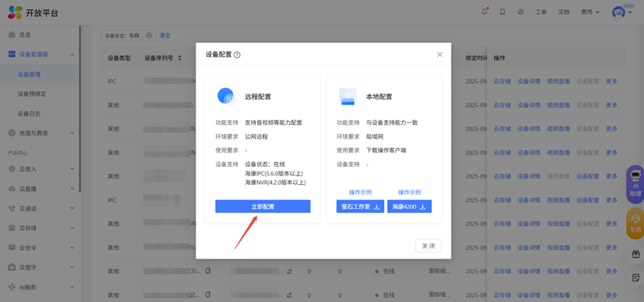Click the EZVIZ 开放平台 logo
This screenshot has height=302, width=644.
[x=33, y=12]
